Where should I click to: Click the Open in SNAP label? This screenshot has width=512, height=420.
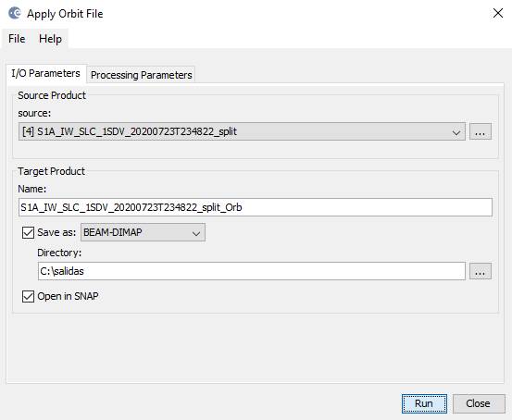pyautogui.click(x=68, y=296)
